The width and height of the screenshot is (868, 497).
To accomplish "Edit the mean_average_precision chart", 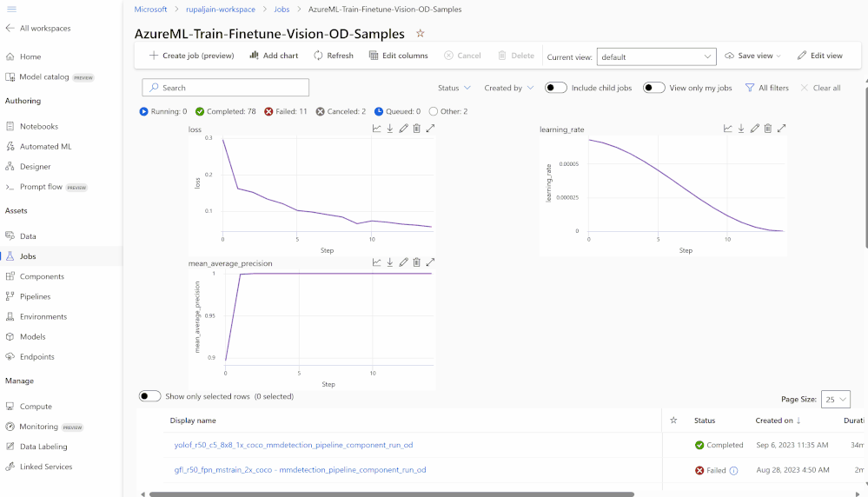I will (x=403, y=262).
